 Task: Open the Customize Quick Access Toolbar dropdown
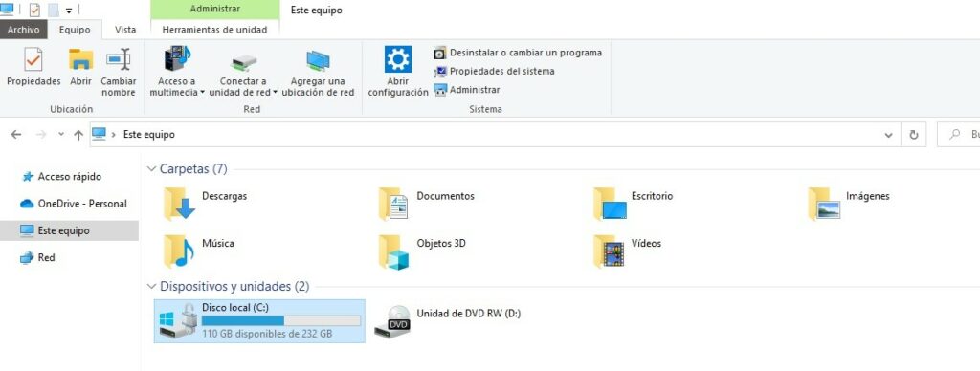point(69,11)
